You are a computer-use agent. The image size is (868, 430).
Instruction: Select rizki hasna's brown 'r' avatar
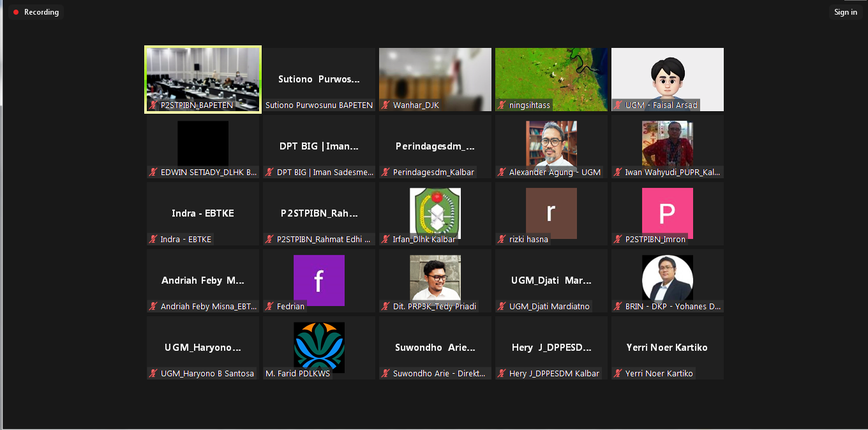[551, 213]
